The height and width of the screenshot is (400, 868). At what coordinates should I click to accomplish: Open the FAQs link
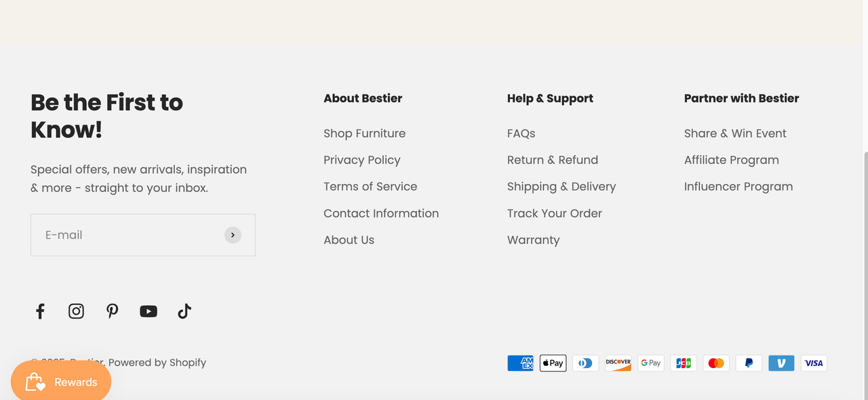coord(521,134)
